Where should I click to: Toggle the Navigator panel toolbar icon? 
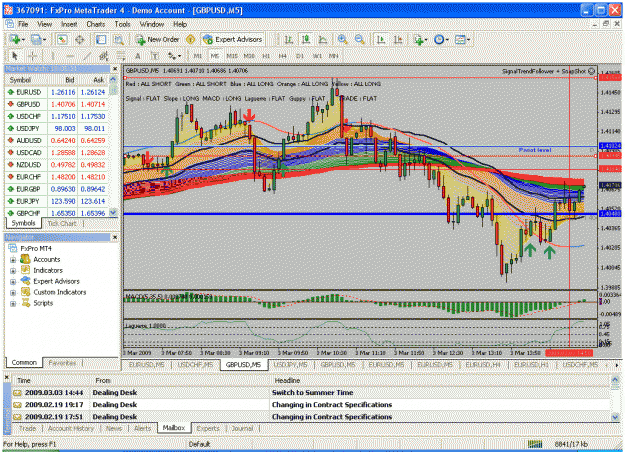click(x=101, y=39)
